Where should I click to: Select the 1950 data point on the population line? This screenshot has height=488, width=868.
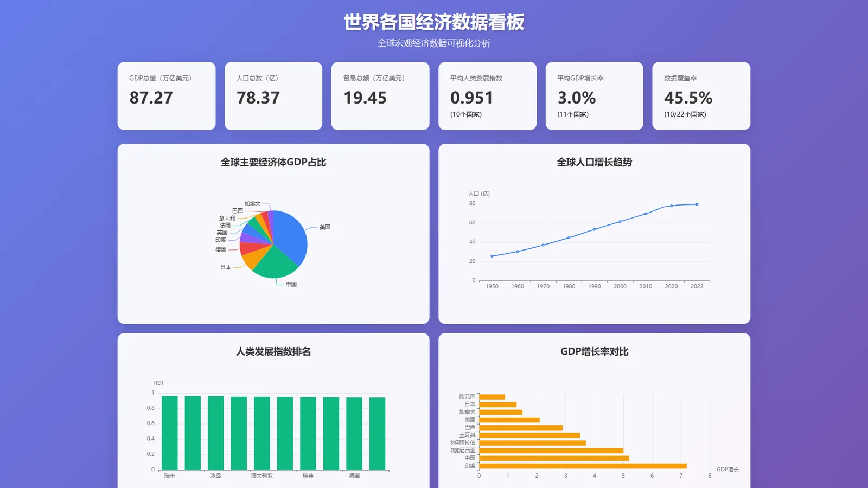pos(492,256)
